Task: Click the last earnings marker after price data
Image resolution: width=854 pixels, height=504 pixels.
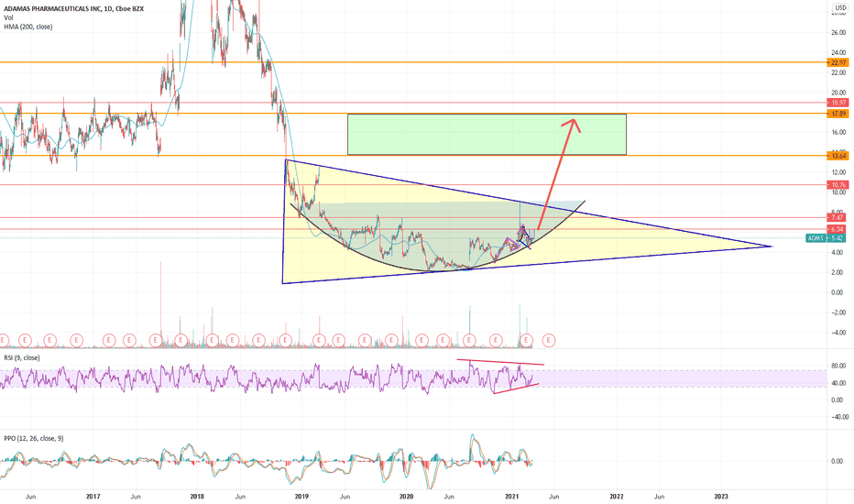Action: tap(549, 340)
